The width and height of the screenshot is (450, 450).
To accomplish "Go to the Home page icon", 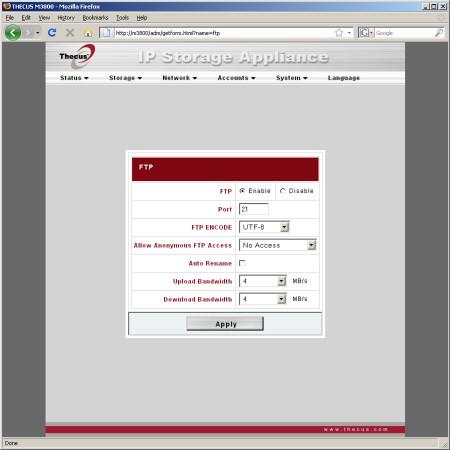I will (88, 33).
